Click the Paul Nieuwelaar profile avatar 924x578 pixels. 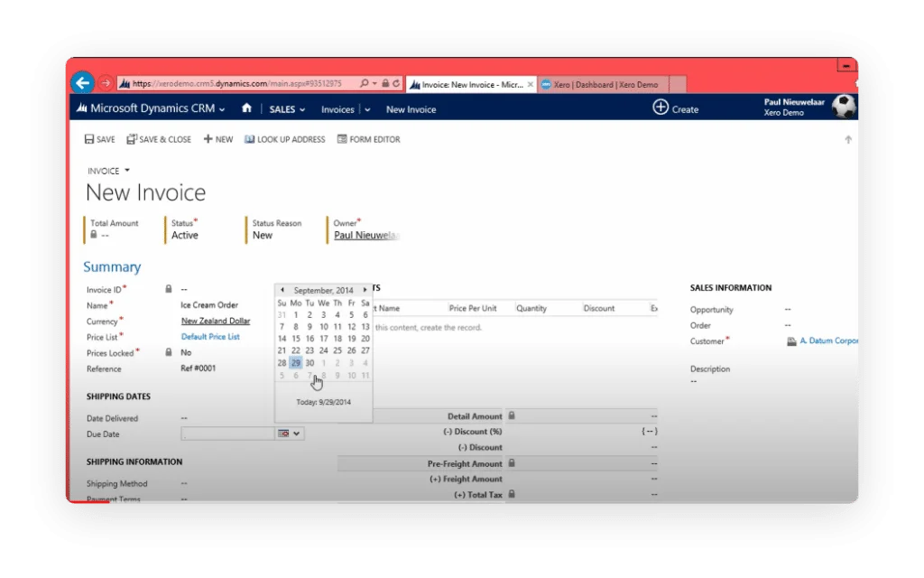(844, 108)
